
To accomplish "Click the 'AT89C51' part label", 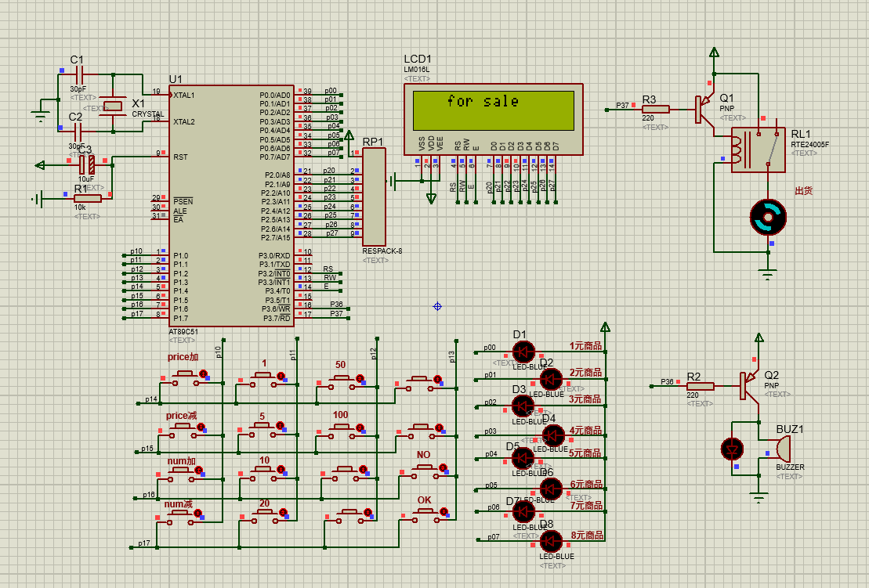I will coord(183,332).
